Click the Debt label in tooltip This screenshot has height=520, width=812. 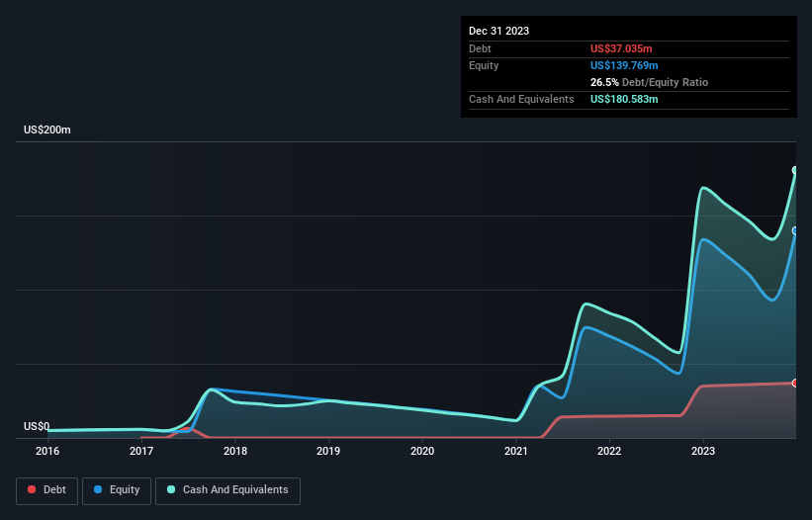(480, 48)
